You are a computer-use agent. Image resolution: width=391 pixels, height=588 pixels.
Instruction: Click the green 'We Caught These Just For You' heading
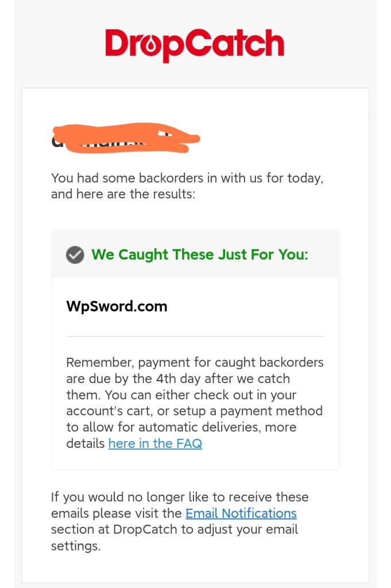coord(199,254)
